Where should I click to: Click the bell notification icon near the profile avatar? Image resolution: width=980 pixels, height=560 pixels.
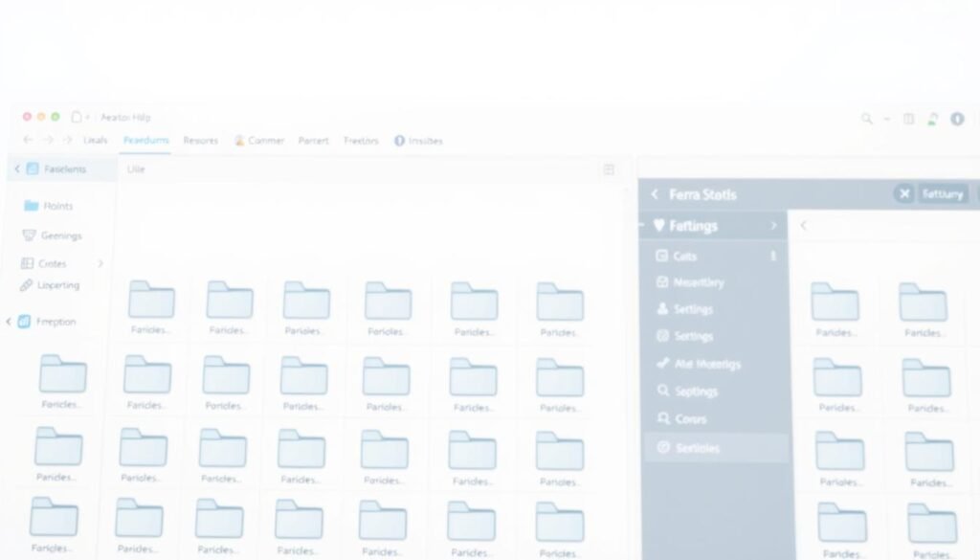pos(932,119)
